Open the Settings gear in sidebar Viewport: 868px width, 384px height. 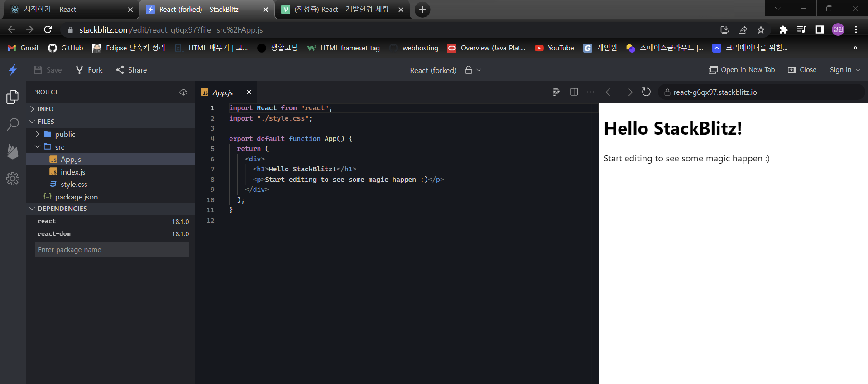pos(13,179)
